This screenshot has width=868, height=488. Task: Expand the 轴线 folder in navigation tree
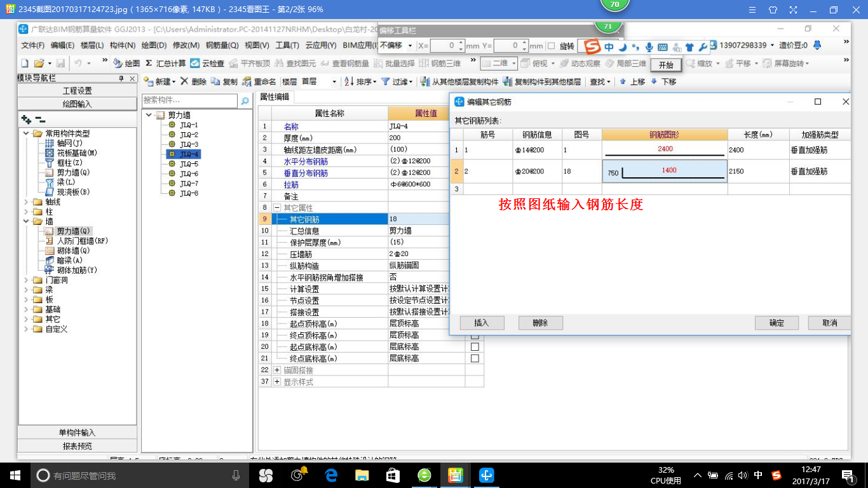point(26,201)
